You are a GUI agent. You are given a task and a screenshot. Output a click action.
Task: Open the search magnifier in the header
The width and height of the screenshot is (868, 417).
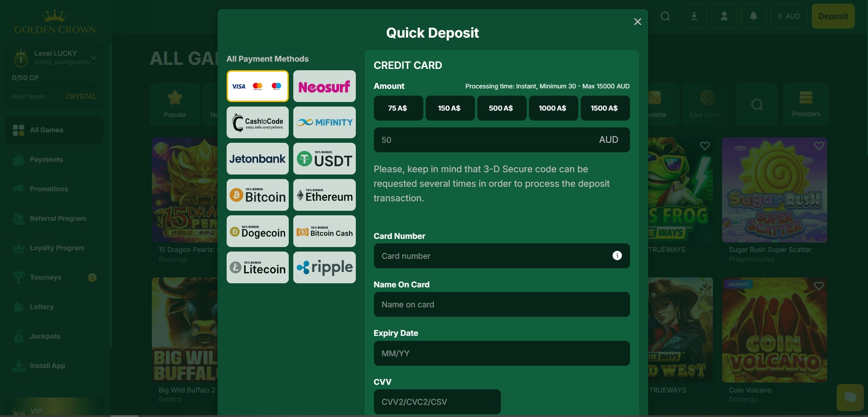[x=665, y=16]
